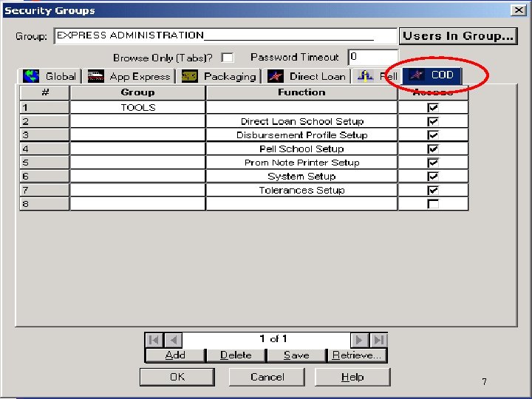Switch to the App Express tab
The height and width of the screenshot is (399, 532).
129,76
